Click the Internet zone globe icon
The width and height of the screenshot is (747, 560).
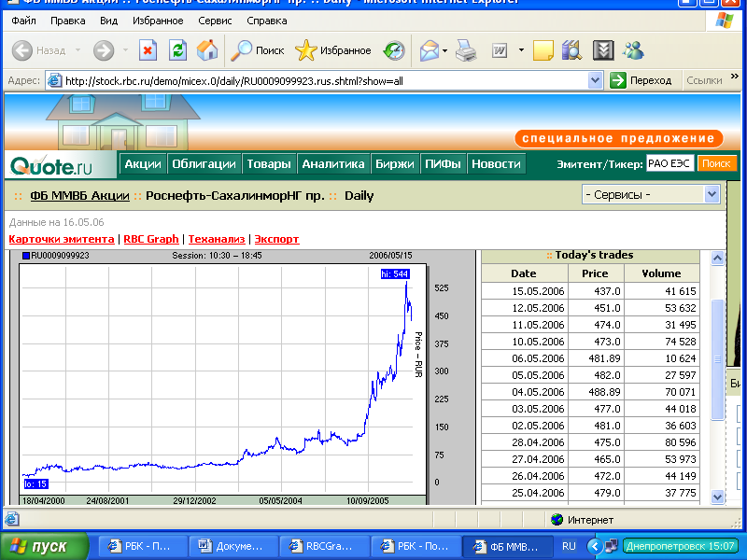(x=557, y=520)
